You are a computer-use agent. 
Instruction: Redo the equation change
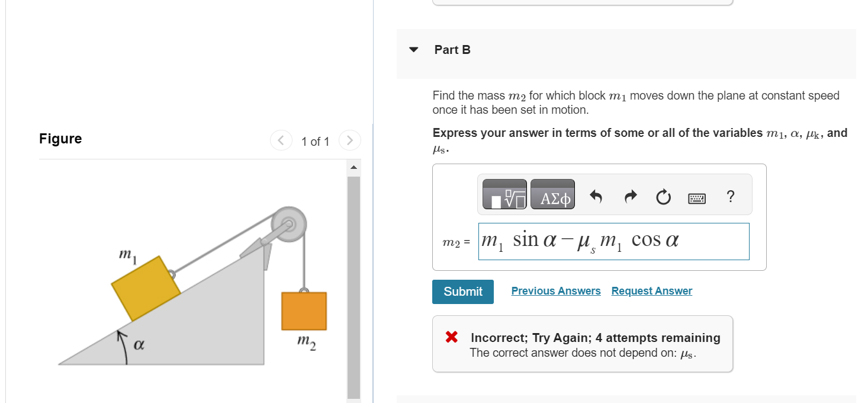point(630,196)
